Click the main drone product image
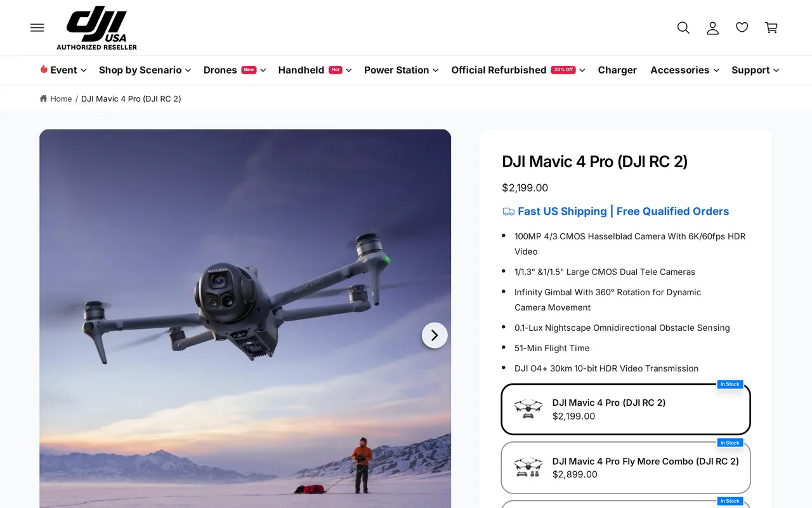The image size is (812, 508). click(245, 319)
